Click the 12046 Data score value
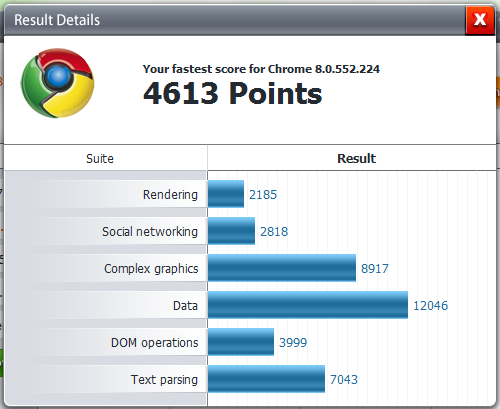Image resolution: width=500 pixels, height=409 pixels. pyautogui.click(x=430, y=305)
